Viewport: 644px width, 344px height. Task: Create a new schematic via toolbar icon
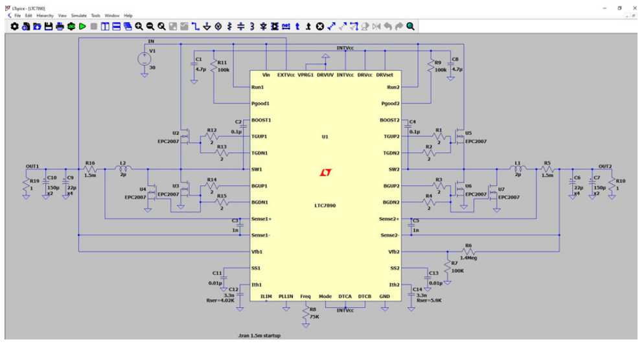click(26, 27)
